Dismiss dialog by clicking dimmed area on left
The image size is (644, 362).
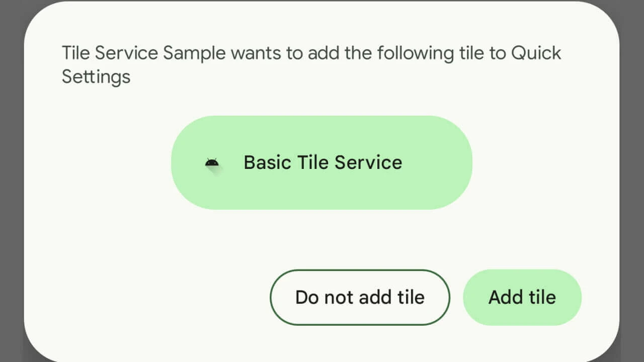[x=11, y=181]
